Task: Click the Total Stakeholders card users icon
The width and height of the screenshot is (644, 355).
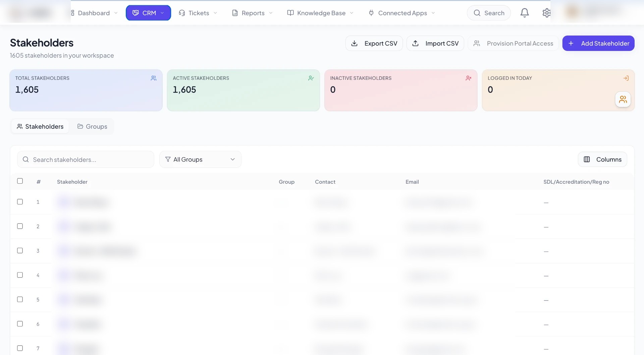Action: 154,78
